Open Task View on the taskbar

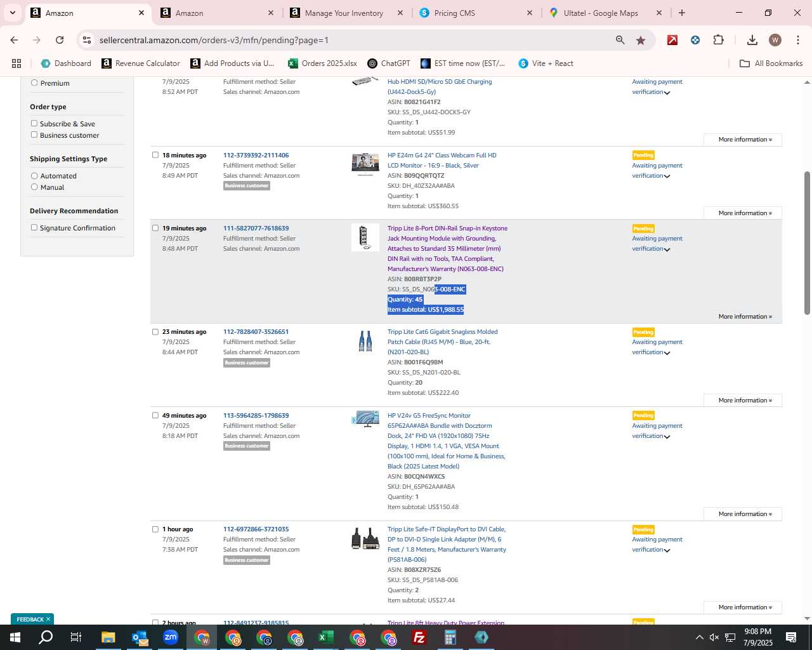click(x=76, y=637)
